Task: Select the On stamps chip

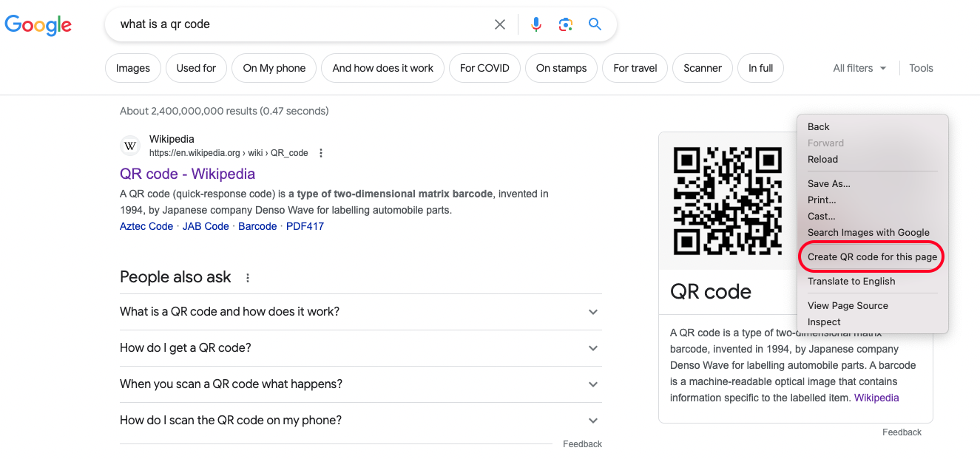Action: pyautogui.click(x=561, y=68)
